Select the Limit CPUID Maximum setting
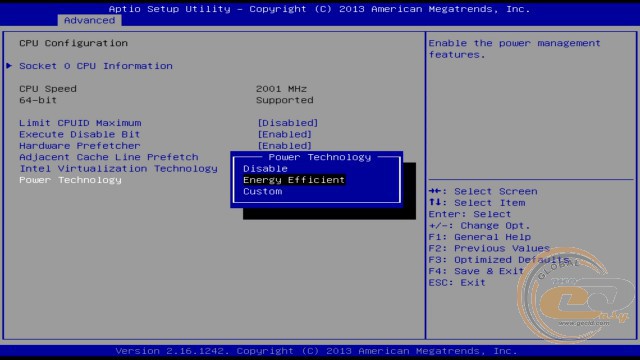Viewport: 640px width, 360px height. pyautogui.click(x=80, y=123)
